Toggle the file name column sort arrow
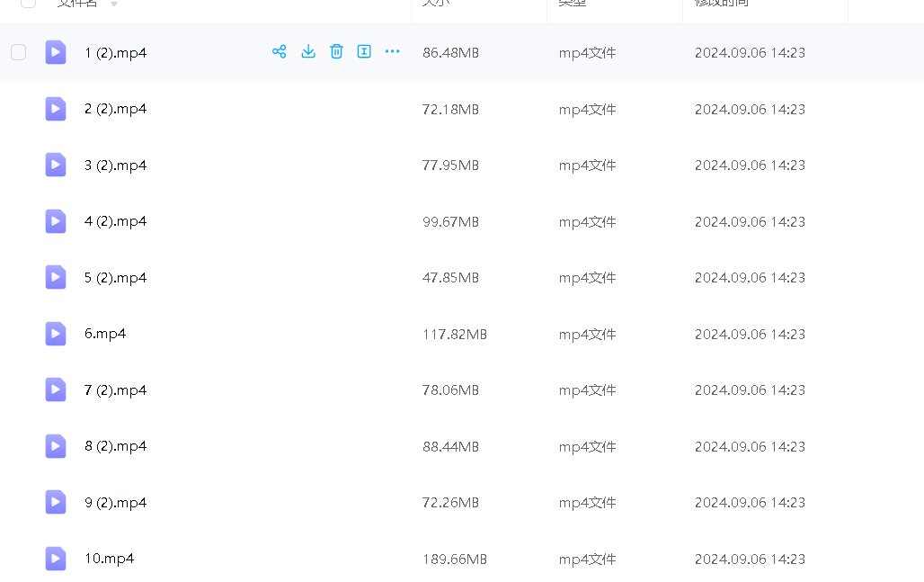This screenshot has width=924, height=582. [x=114, y=4]
